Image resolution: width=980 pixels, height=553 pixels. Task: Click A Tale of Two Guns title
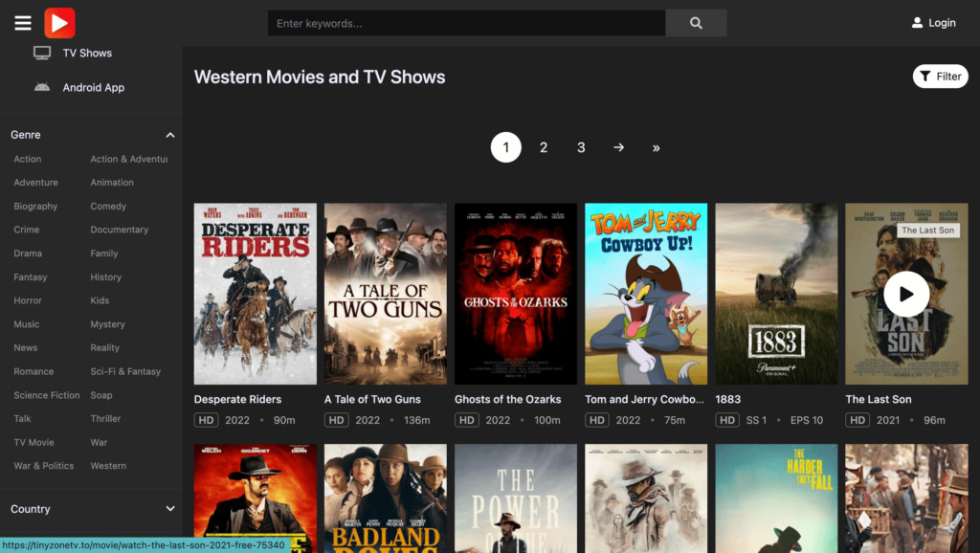(x=372, y=399)
